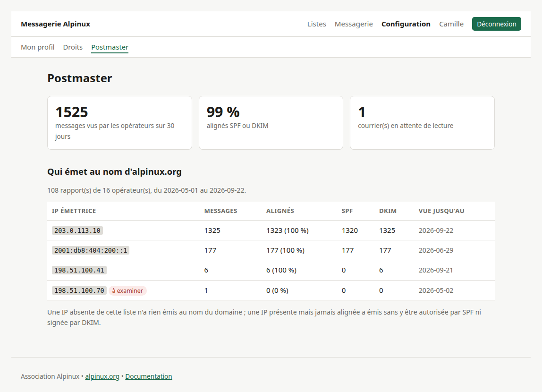Viewport: 542px width, 392px height.
Task: Click the 1525 messages summary card
Action: 119,123
